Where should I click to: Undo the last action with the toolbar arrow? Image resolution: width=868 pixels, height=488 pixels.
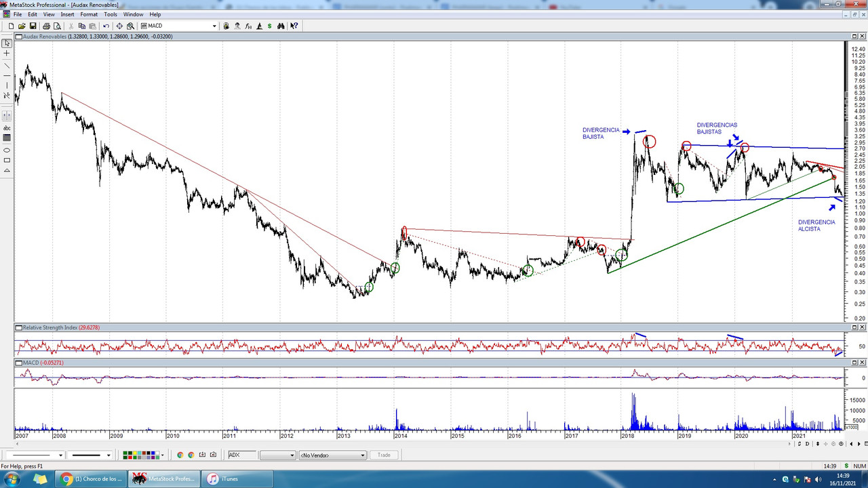[x=106, y=26]
